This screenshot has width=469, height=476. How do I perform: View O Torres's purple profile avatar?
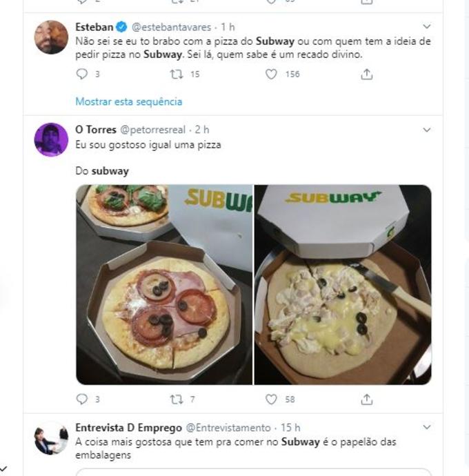[x=51, y=140]
